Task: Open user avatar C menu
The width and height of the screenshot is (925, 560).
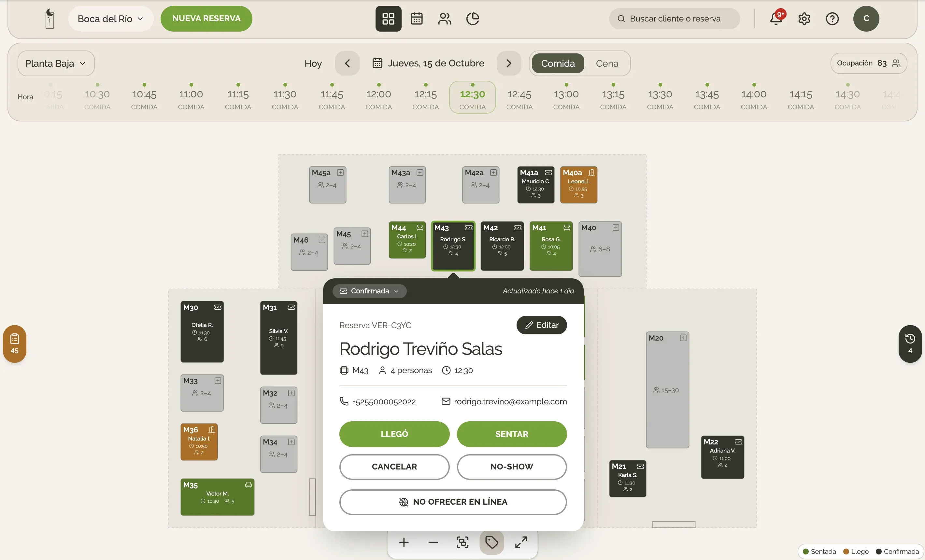Action: [x=866, y=18]
